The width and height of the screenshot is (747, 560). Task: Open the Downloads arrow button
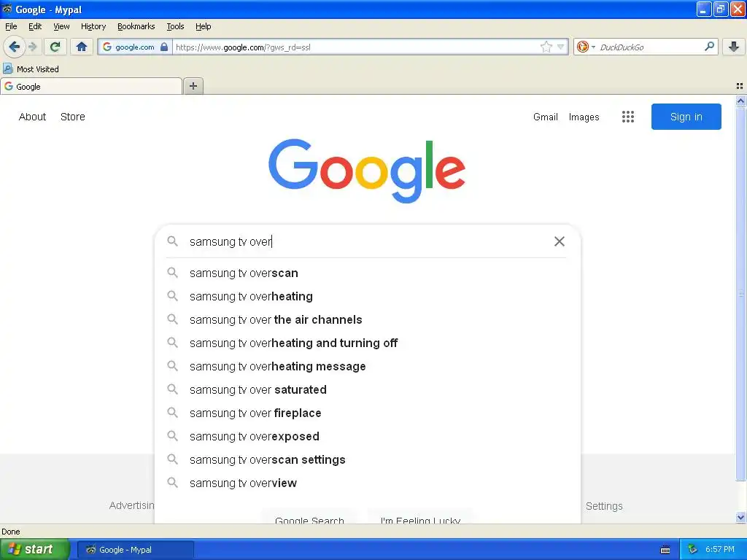click(734, 47)
